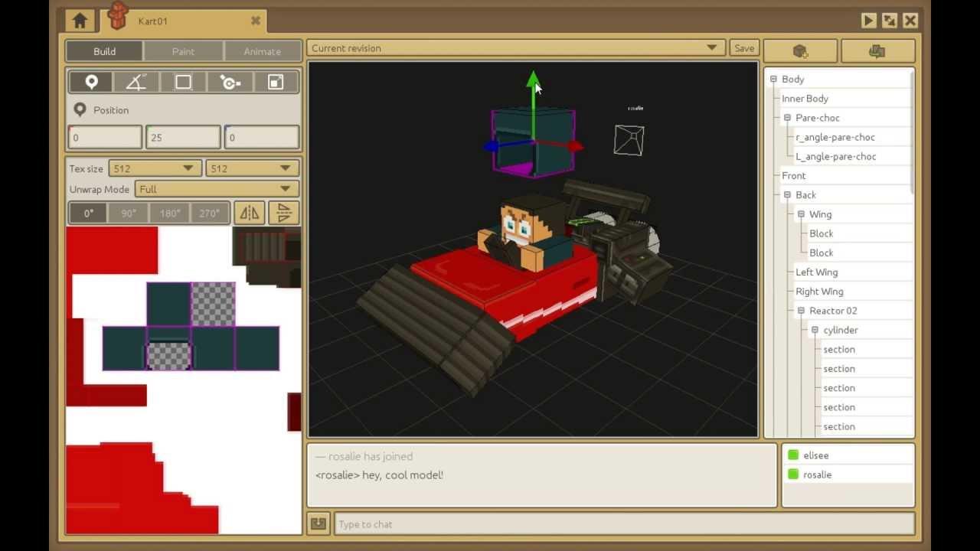Select first Block under Wing
The image size is (980, 551).
click(x=821, y=233)
